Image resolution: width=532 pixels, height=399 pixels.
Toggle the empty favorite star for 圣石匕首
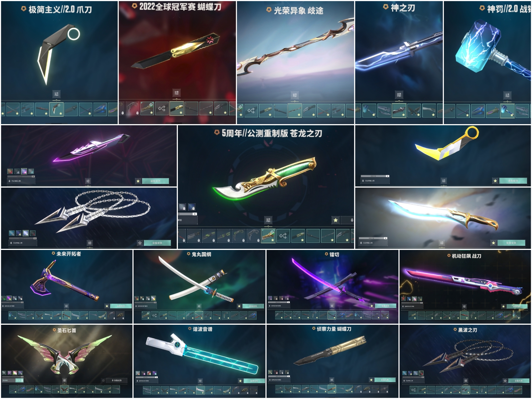point(103,380)
